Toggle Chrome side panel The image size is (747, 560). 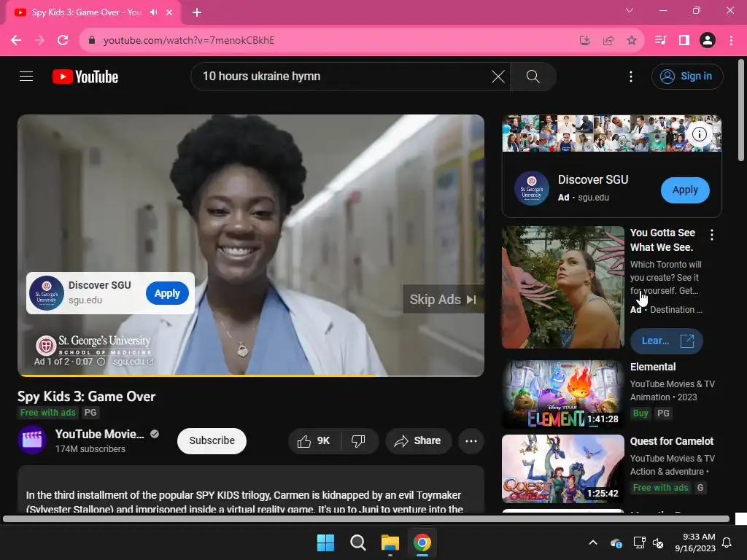[684, 40]
